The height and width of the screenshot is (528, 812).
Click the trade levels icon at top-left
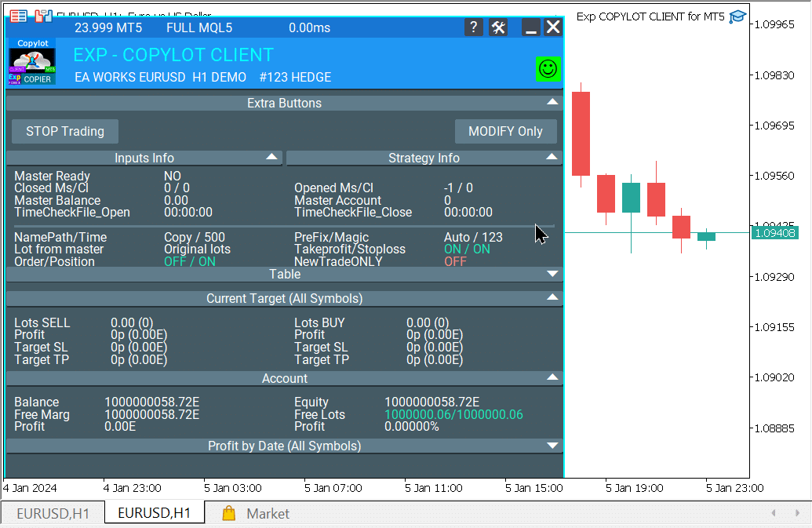tap(18, 16)
